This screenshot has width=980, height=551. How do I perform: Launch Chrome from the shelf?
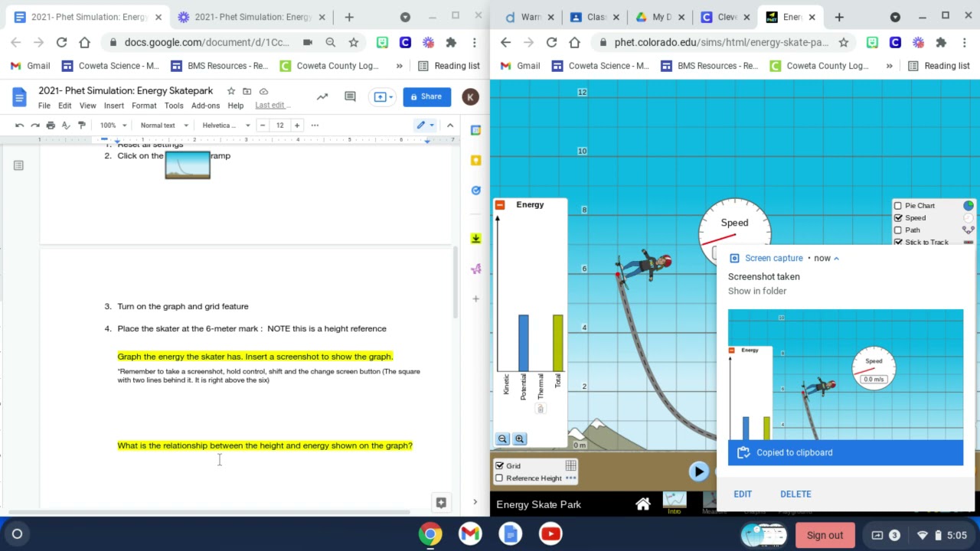(x=430, y=534)
